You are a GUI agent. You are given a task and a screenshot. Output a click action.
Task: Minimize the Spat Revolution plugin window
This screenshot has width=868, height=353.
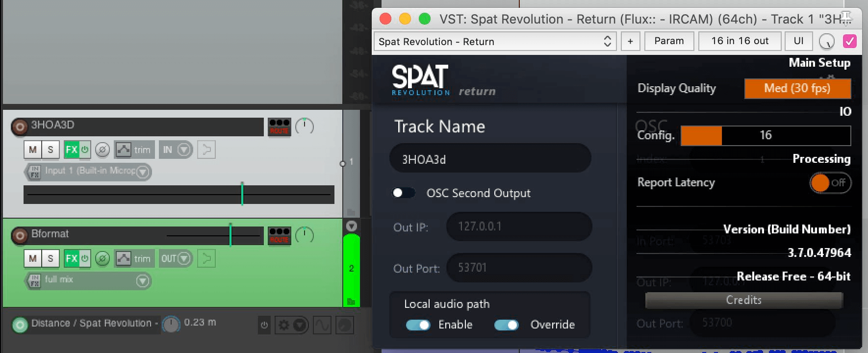[x=405, y=19]
